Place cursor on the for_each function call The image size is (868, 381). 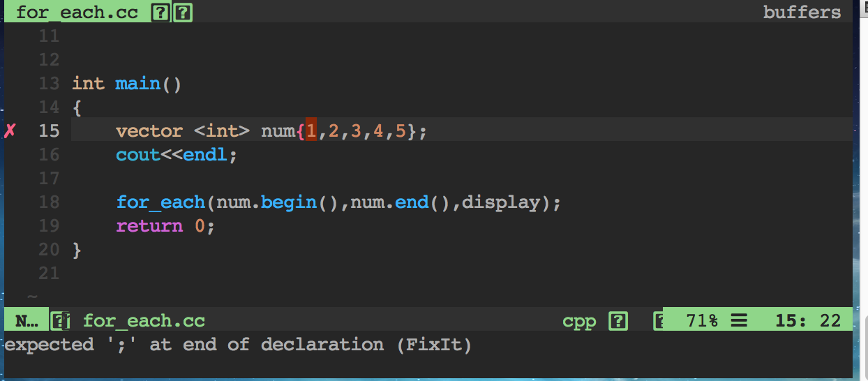(160, 203)
